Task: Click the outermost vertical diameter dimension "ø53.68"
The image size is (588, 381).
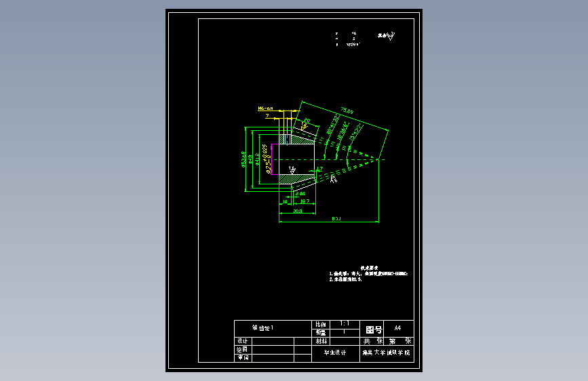Action: (243, 159)
